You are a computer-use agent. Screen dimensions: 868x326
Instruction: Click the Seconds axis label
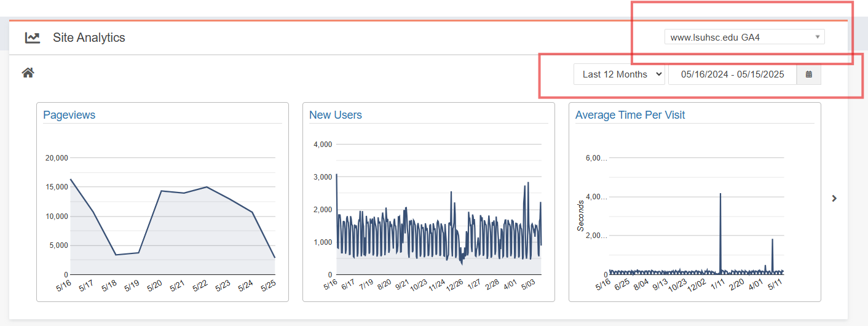(580, 215)
